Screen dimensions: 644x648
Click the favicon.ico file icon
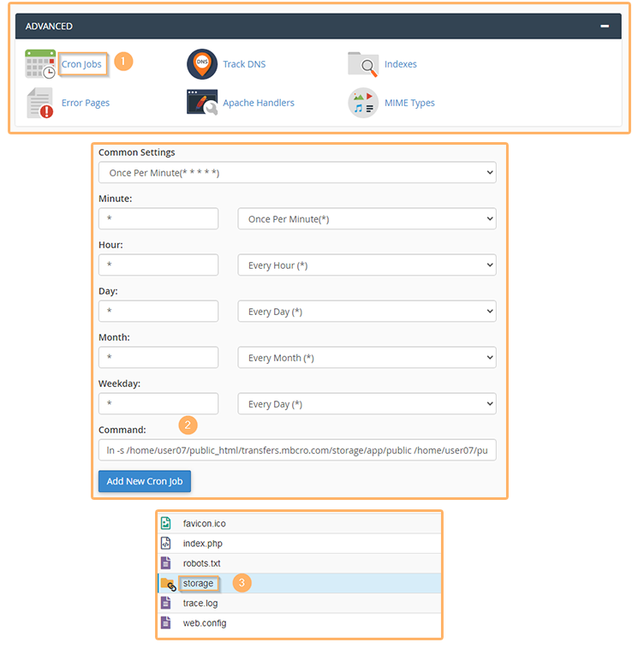coord(166,523)
